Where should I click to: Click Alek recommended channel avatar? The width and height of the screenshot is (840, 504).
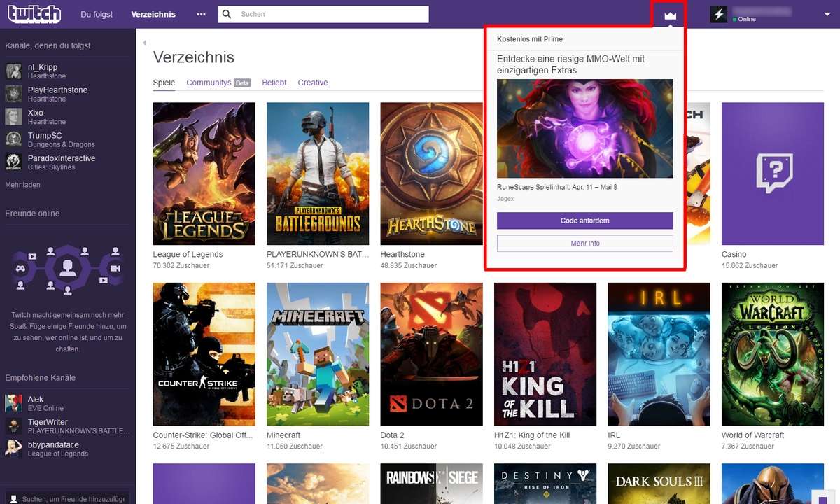click(14, 403)
